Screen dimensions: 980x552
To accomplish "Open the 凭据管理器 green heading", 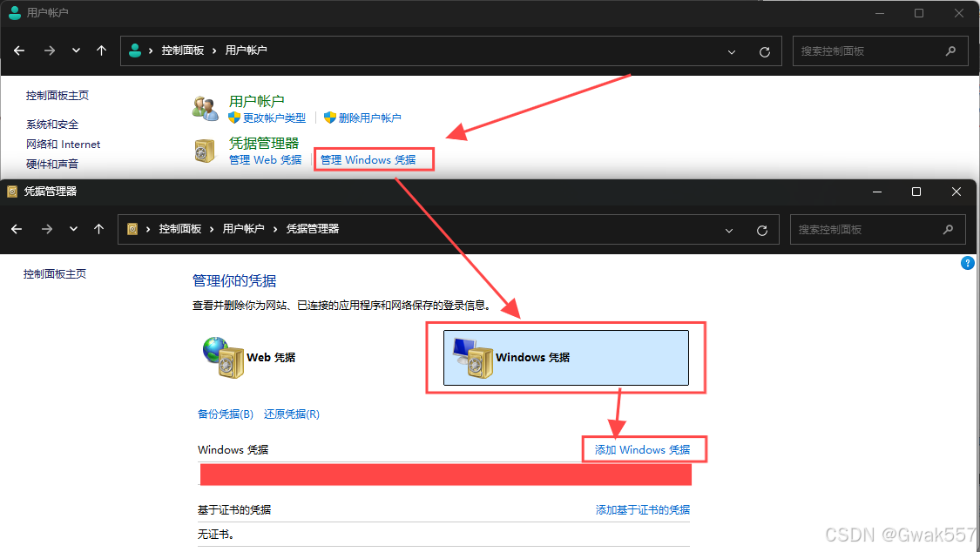I will tap(264, 143).
